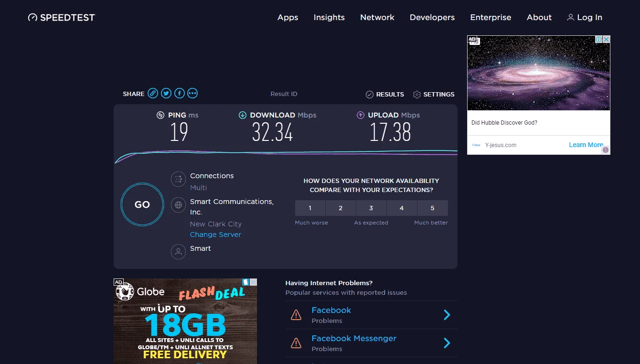Close the Globe Flash Deal ad
The height and width of the screenshot is (364, 640).
[254, 282]
